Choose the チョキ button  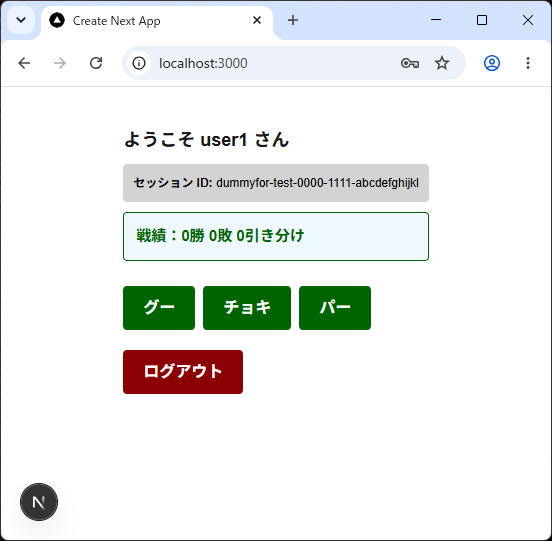pos(247,308)
